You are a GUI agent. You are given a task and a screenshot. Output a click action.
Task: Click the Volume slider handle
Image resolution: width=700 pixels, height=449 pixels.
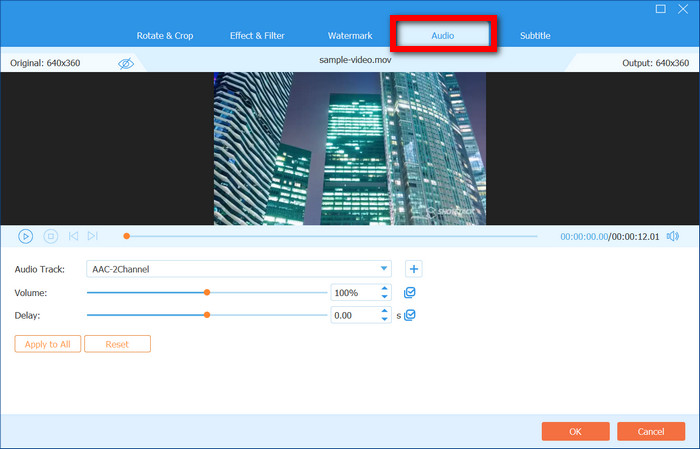tap(207, 292)
